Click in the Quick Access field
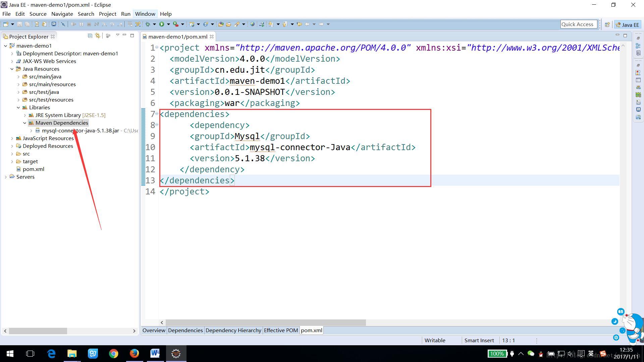The width and height of the screenshot is (644, 362). 578,24
